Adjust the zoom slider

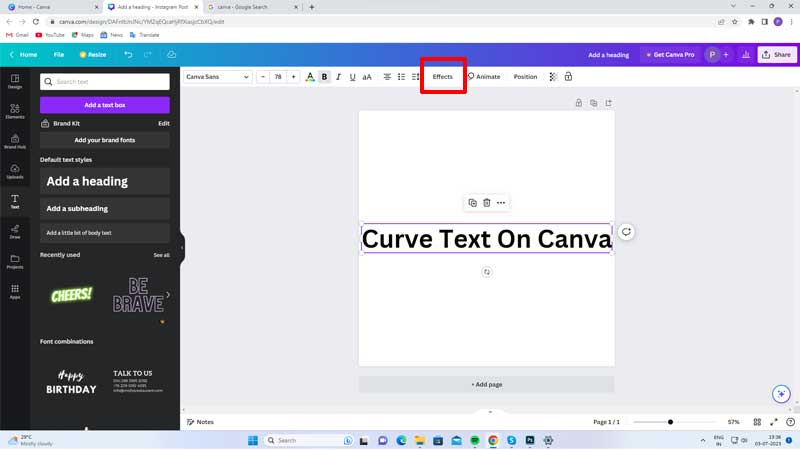tap(670, 422)
